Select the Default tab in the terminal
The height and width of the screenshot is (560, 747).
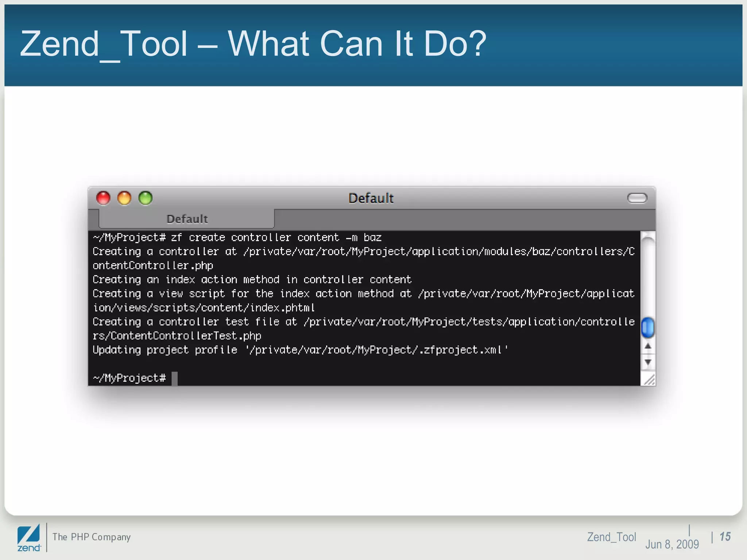pos(186,219)
